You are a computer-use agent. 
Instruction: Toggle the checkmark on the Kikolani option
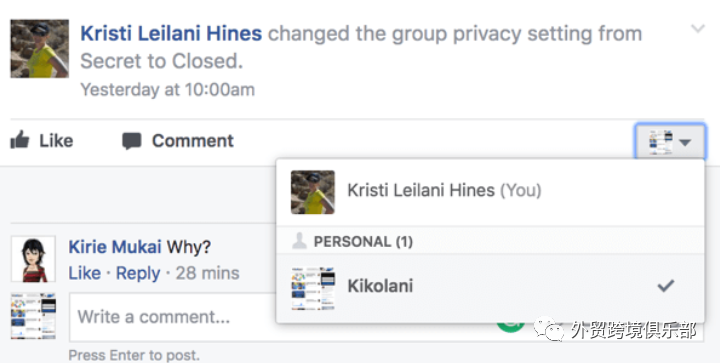click(x=665, y=286)
